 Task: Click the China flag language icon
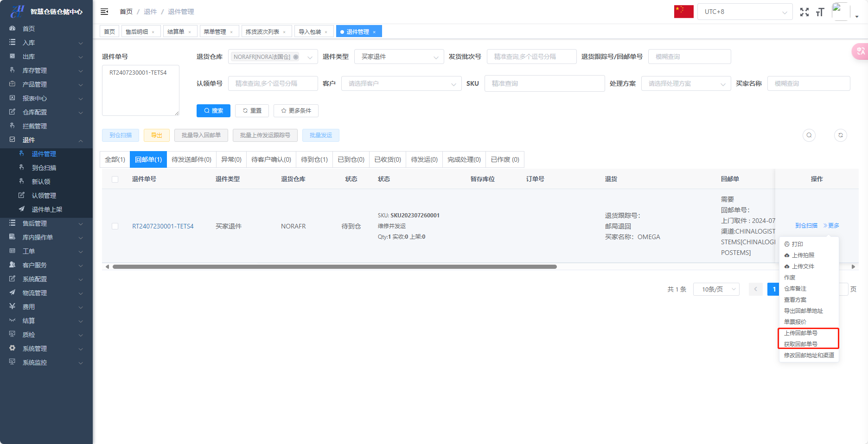click(x=683, y=12)
